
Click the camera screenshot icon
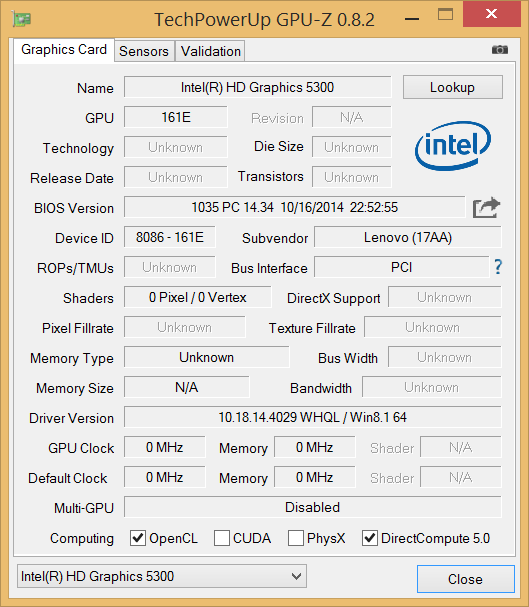click(500, 50)
